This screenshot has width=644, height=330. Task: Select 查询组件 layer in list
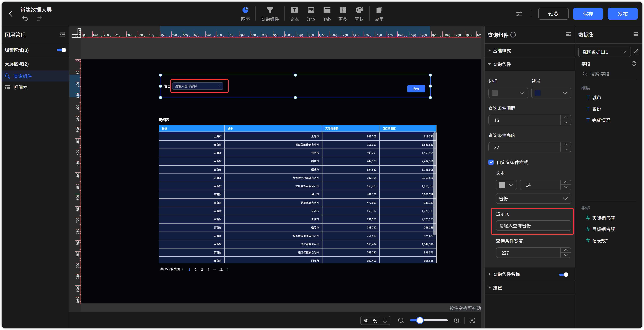[x=35, y=76]
